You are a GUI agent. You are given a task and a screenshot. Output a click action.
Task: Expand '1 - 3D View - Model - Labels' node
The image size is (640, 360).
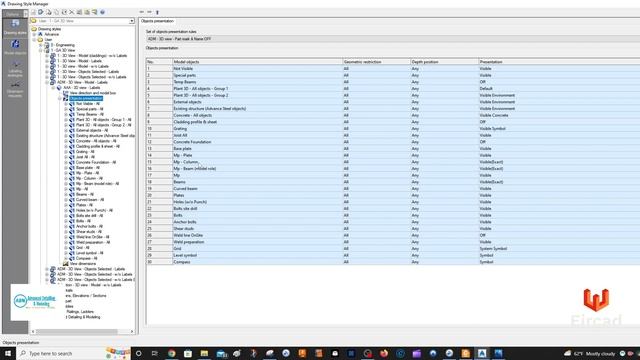[x=47, y=61]
